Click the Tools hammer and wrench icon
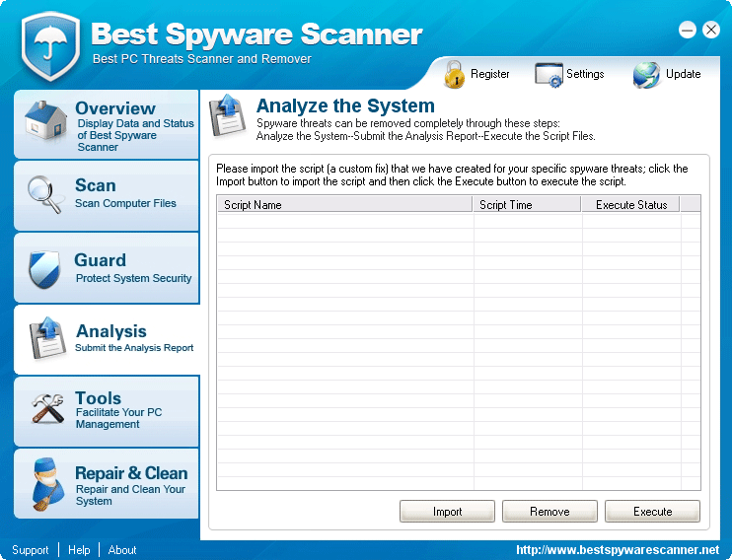Screen dimensions: 732x560 click(x=47, y=408)
